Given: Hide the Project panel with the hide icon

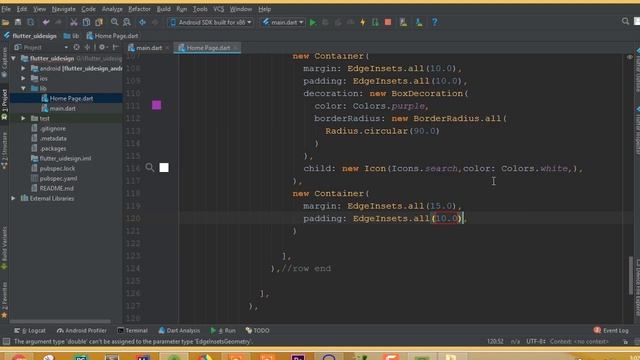Looking at the screenshot, I should click(x=116, y=47).
